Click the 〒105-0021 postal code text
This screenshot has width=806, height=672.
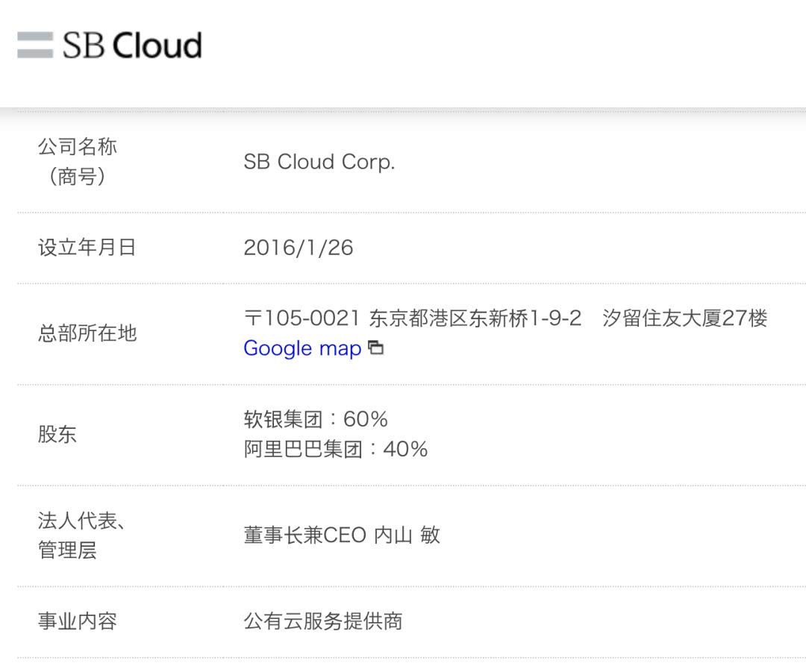pos(302,318)
